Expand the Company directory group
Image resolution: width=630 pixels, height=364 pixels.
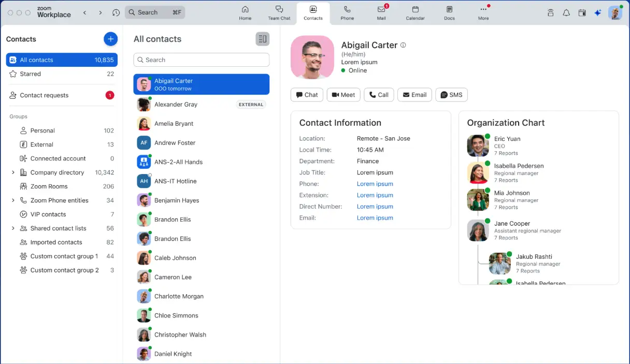pos(14,172)
